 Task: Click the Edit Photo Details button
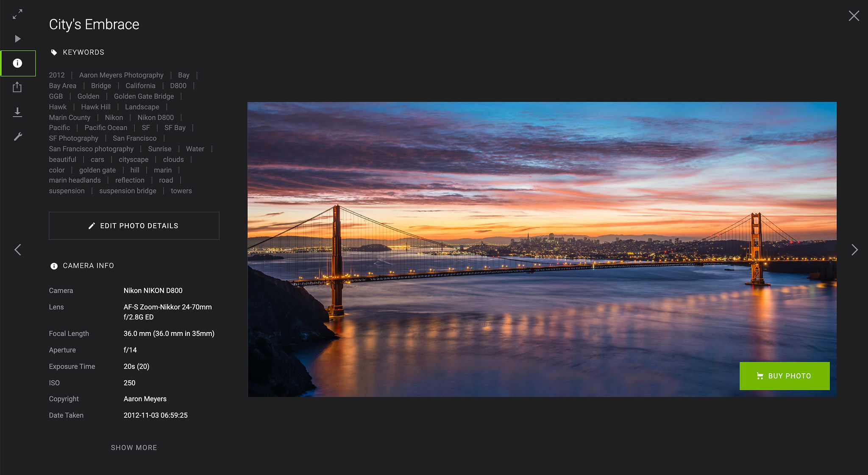(x=134, y=226)
